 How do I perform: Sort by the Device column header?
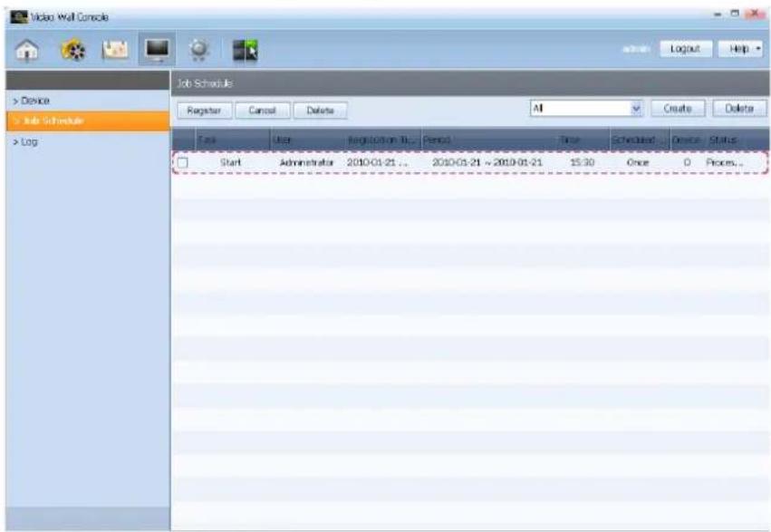pyautogui.click(x=688, y=140)
